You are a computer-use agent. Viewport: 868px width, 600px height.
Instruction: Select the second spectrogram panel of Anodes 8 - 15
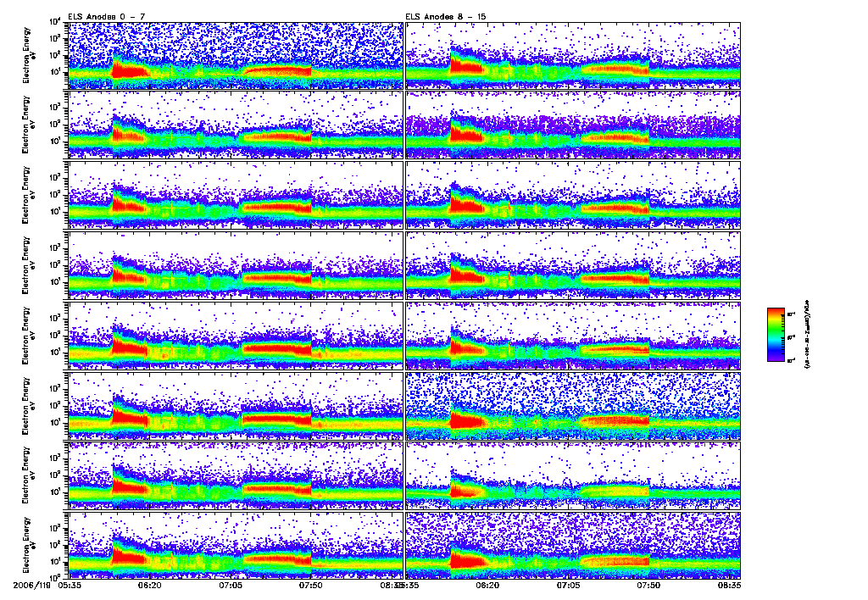click(573, 125)
